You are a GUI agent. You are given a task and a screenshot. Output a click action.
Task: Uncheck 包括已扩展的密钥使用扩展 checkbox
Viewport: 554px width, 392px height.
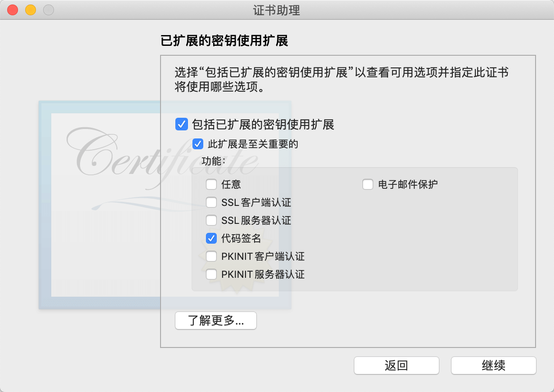pyautogui.click(x=182, y=124)
